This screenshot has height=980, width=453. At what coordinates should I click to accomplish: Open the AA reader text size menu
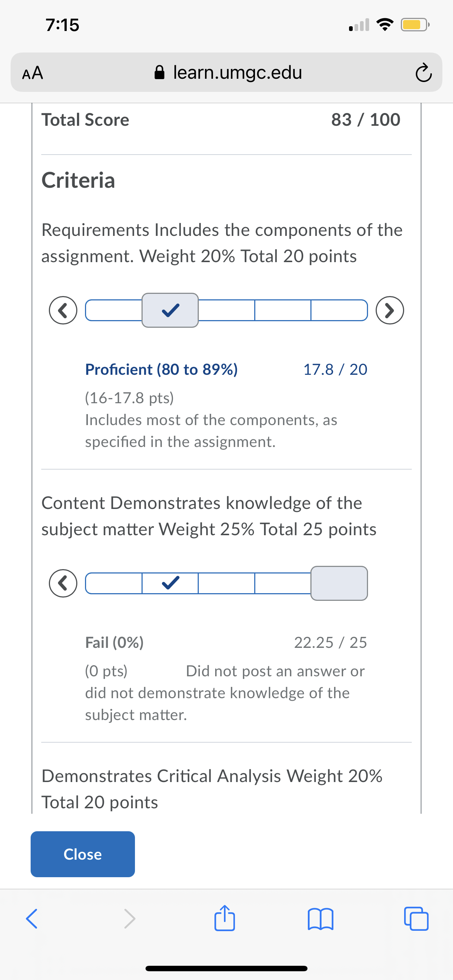coord(33,73)
